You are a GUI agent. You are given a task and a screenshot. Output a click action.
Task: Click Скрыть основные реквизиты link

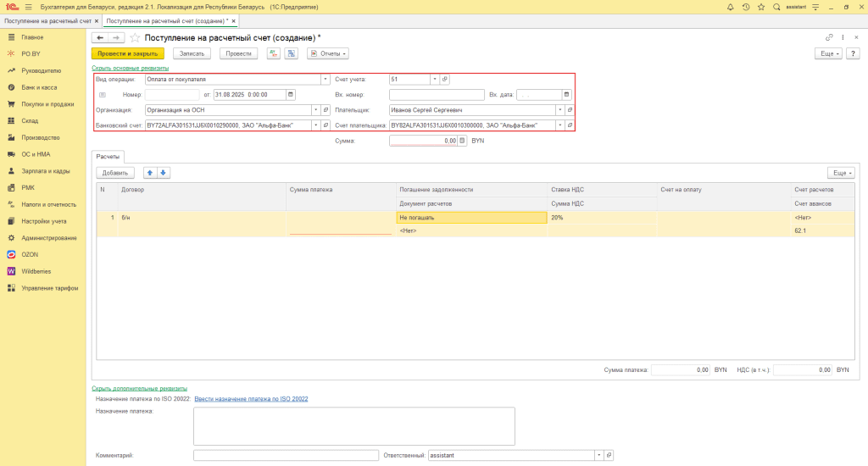pos(130,68)
